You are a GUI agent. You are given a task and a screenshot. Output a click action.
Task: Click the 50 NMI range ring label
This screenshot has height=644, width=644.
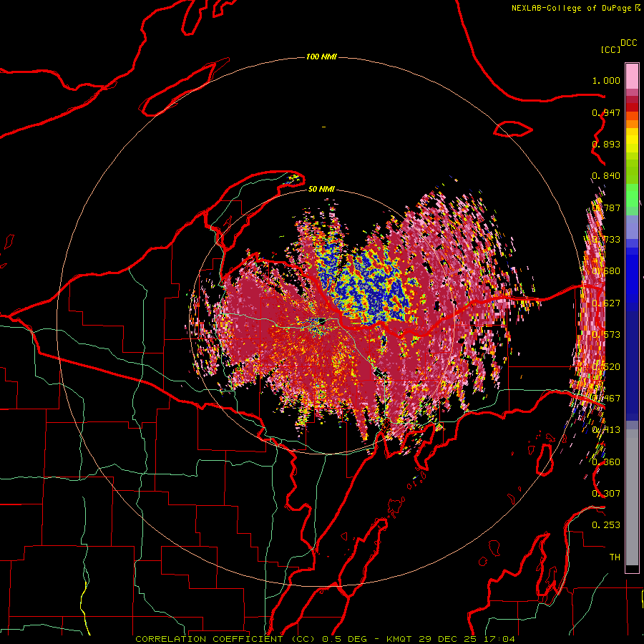tap(321, 189)
